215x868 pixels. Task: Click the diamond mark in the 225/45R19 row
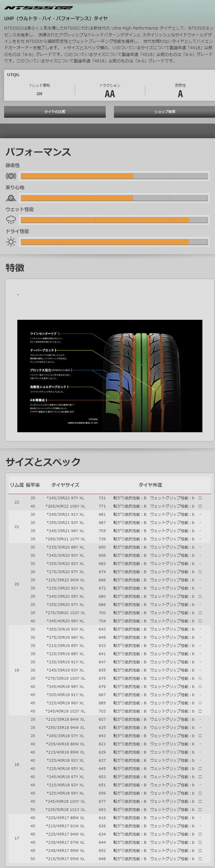pos(200,703)
